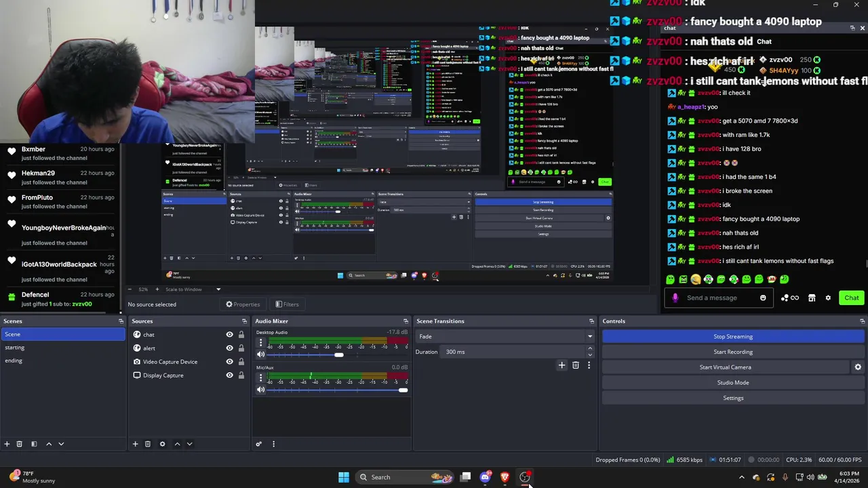
Task: Move source down arrow in Sources panel
Action: pyautogui.click(x=189, y=444)
